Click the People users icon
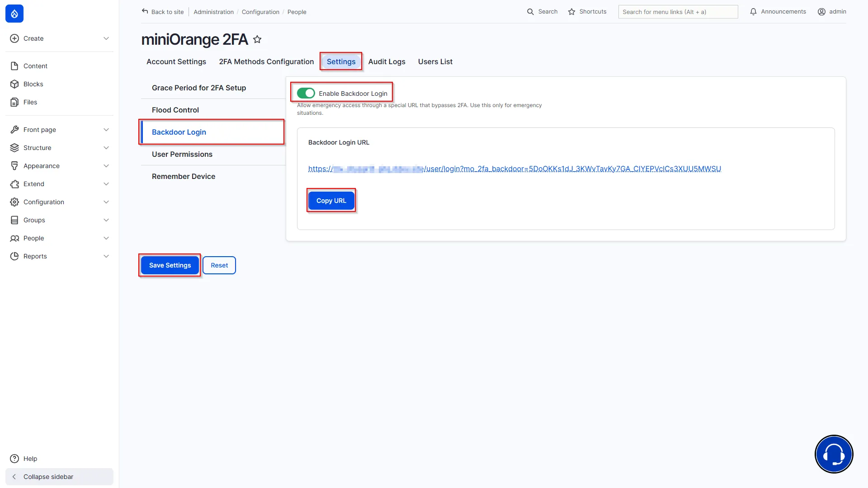868x488 pixels. [x=14, y=238]
